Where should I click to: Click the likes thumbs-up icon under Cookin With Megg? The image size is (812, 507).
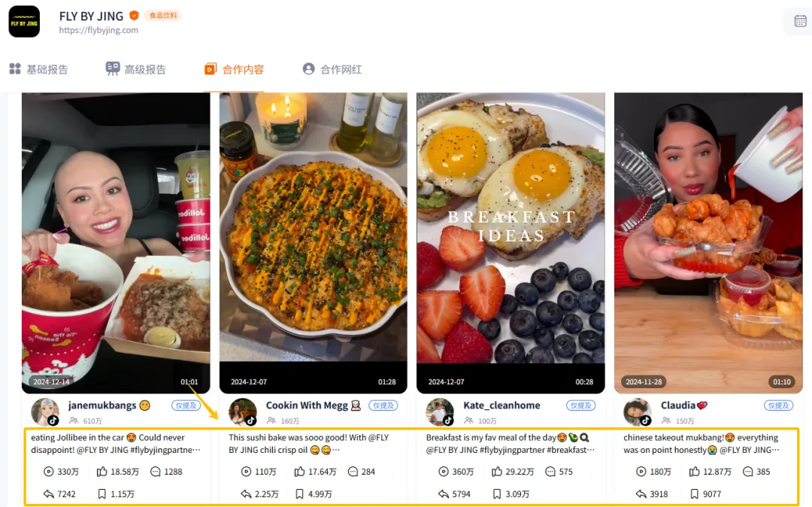[299, 472]
